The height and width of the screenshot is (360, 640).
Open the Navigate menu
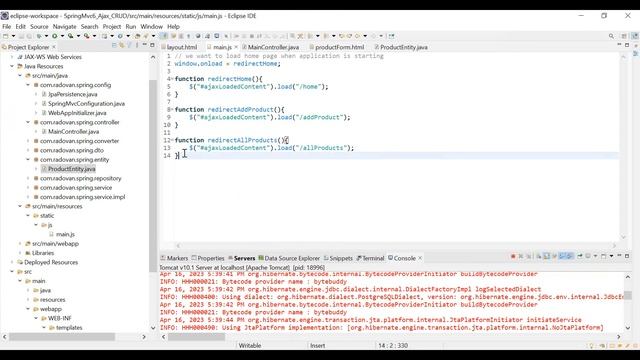click(x=64, y=27)
